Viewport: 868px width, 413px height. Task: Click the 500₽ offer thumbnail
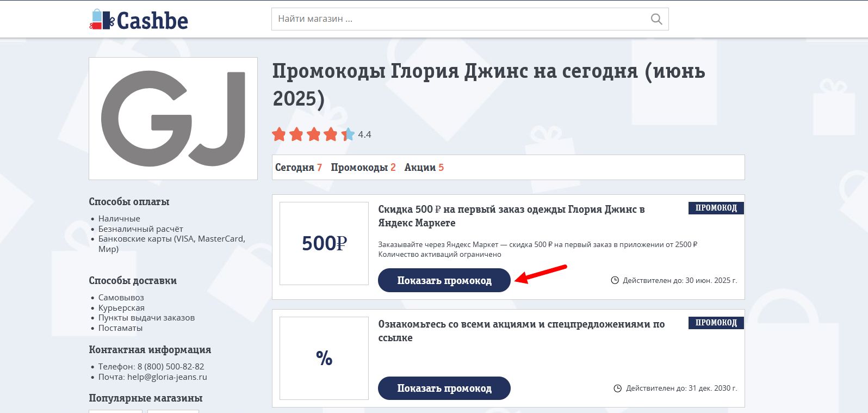click(x=324, y=243)
